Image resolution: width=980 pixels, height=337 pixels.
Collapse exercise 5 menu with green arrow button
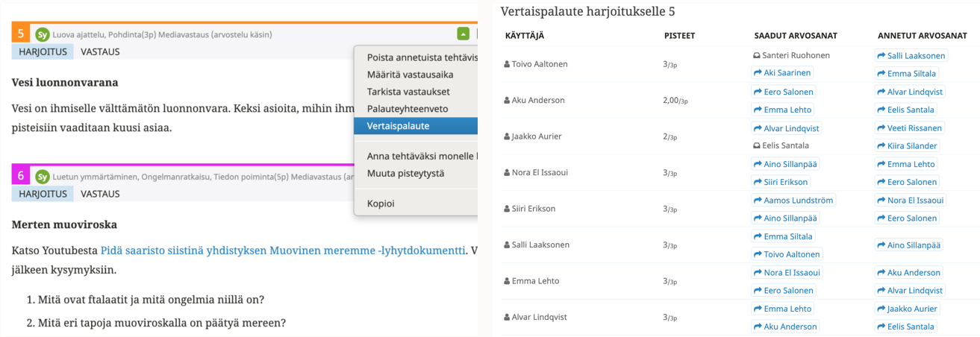pos(464,34)
